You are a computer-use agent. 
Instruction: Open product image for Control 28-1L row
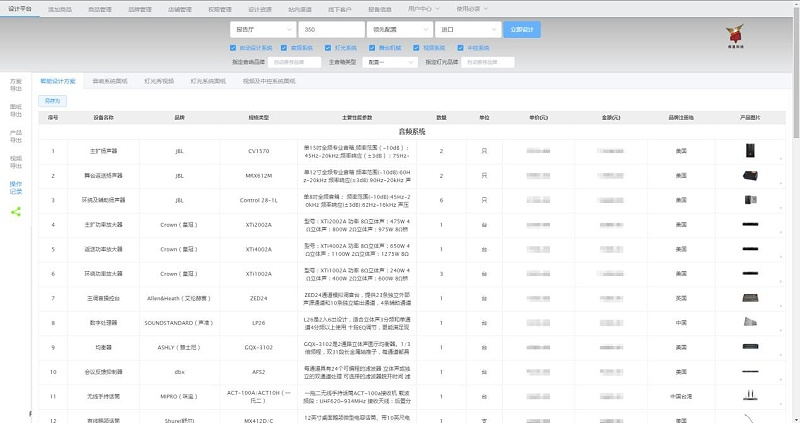(x=750, y=200)
